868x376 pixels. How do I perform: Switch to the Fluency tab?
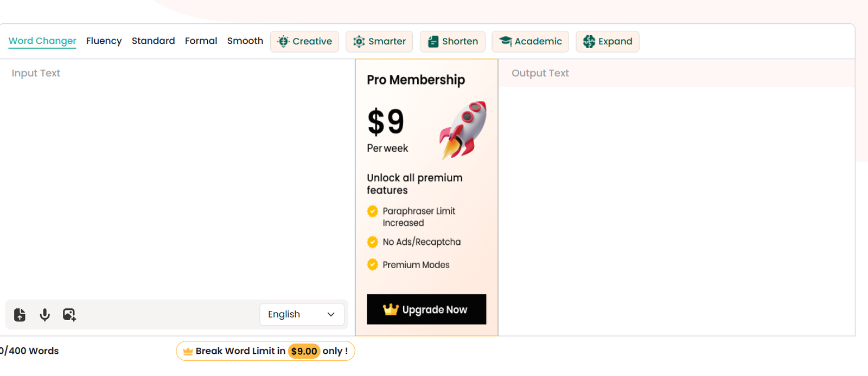tap(104, 41)
